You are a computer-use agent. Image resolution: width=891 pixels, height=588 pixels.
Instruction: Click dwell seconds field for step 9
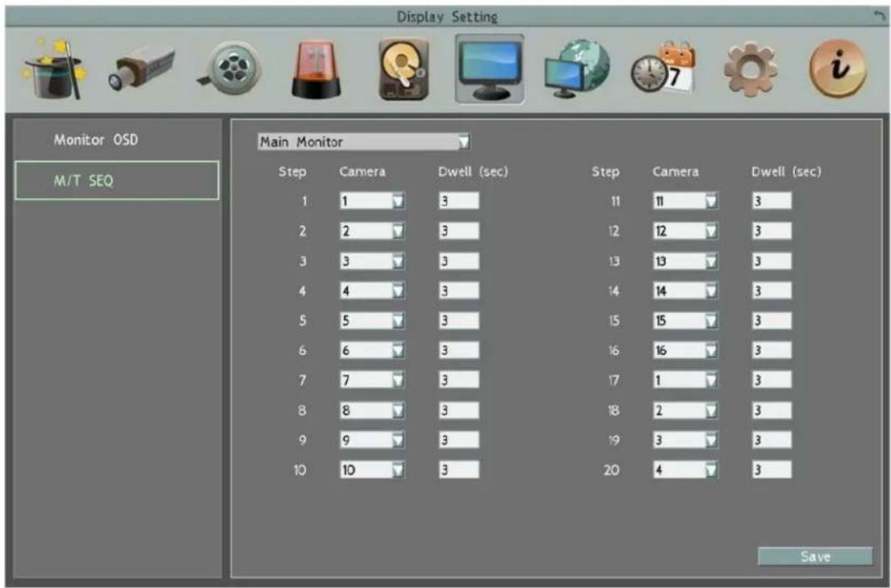[459, 440]
